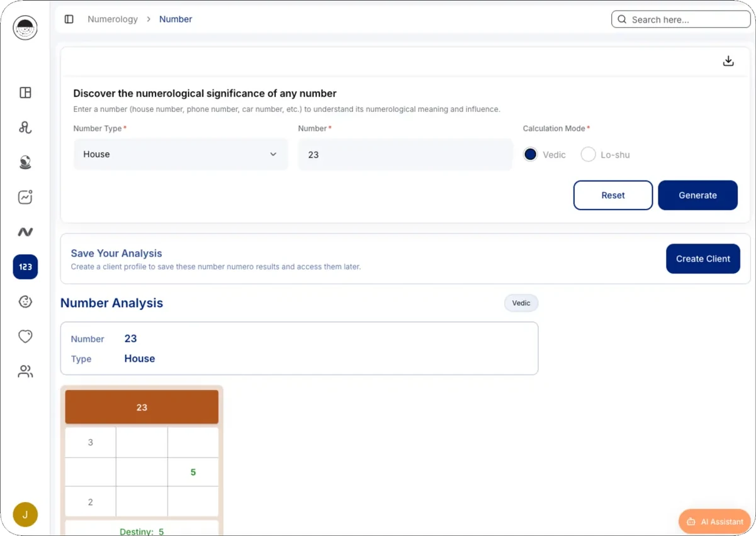
Task: Click the Numerology breadcrumb link
Action: 113,20
